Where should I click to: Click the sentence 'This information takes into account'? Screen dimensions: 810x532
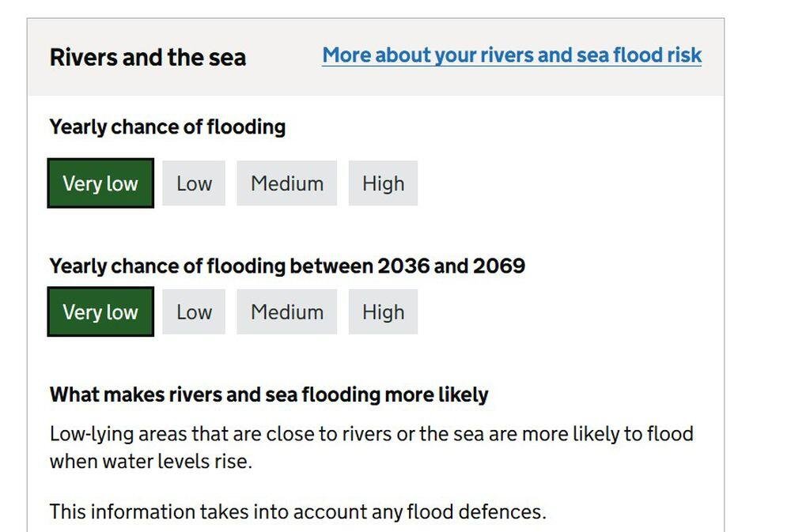(x=297, y=512)
